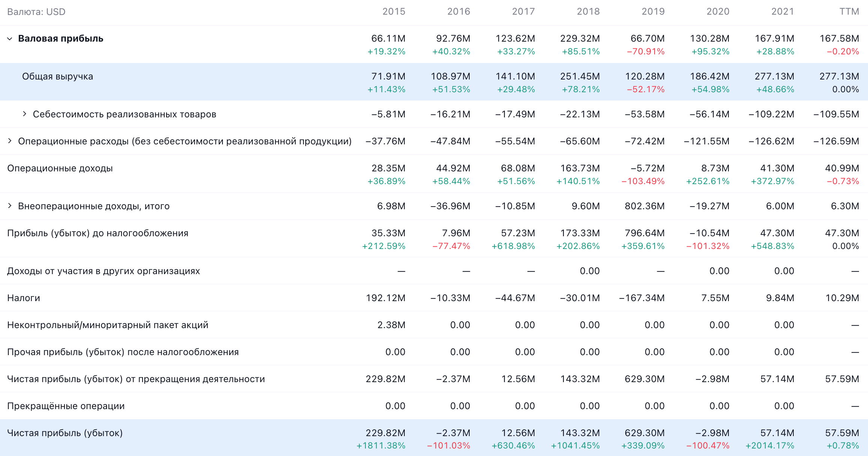
Task: Click the 2018 column header
Action: pyautogui.click(x=588, y=12)
